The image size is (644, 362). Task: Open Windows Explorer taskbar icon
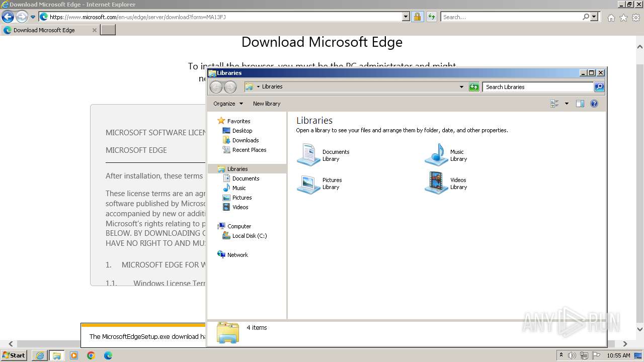(57, 355)
